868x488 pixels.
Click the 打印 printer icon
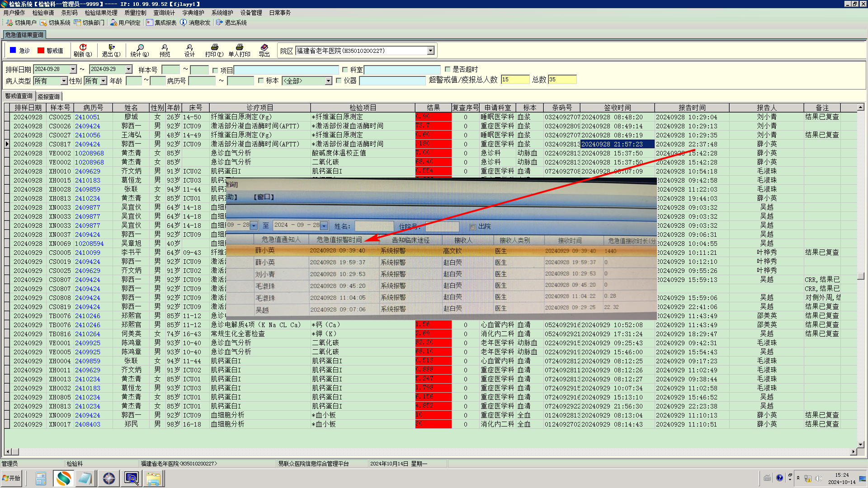tap(214, 47)
